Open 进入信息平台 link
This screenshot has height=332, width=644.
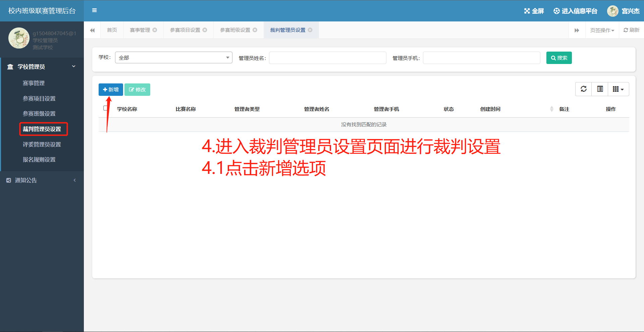point(575,11)
